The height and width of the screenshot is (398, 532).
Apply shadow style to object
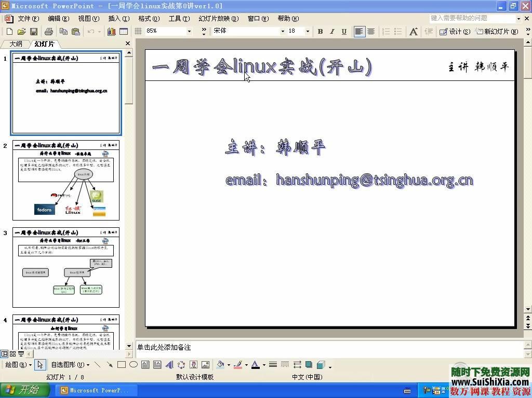[x=309, y=365]
